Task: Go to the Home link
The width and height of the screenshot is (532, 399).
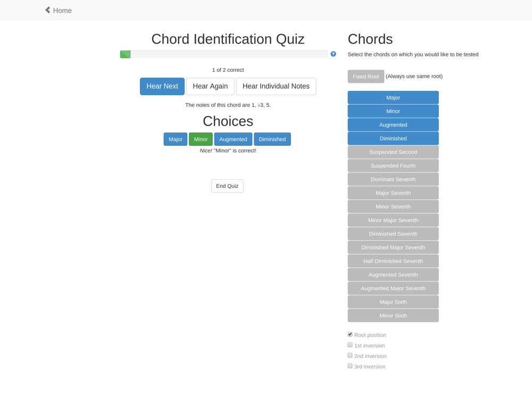Action: (62, 11)
